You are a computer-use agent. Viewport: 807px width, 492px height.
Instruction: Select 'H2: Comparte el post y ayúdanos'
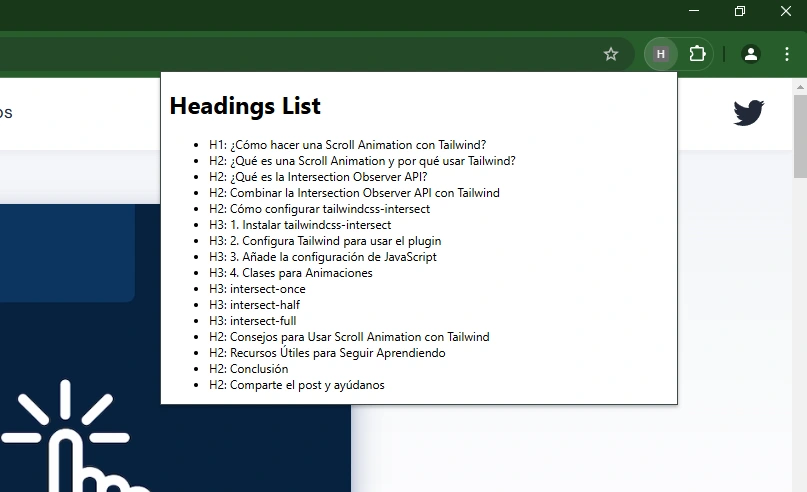(x=296, y=385)
